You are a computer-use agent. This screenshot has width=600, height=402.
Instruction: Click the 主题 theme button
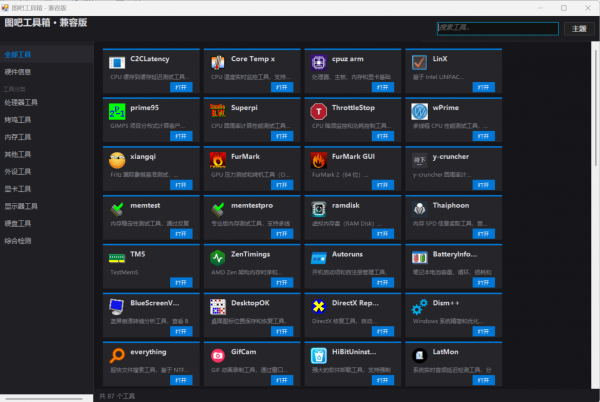(x=579, y=29)
